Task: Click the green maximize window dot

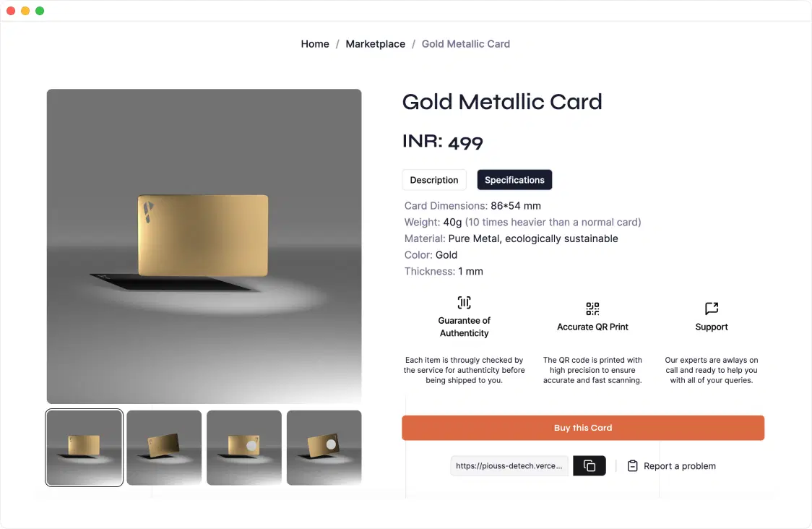Action: tap(40, 11)
